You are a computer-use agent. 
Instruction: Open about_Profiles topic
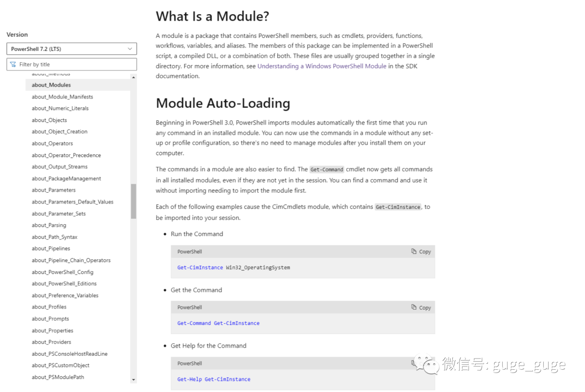pos(49,307)
